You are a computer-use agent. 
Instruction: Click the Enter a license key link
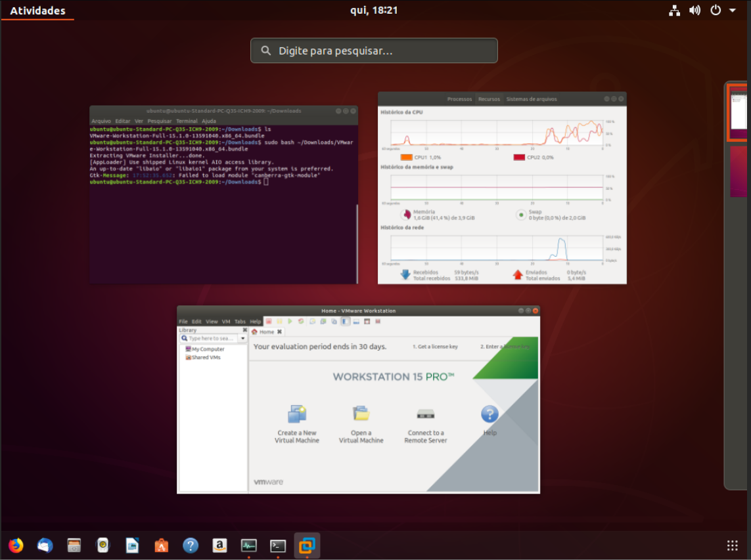[x=505, y=347]
